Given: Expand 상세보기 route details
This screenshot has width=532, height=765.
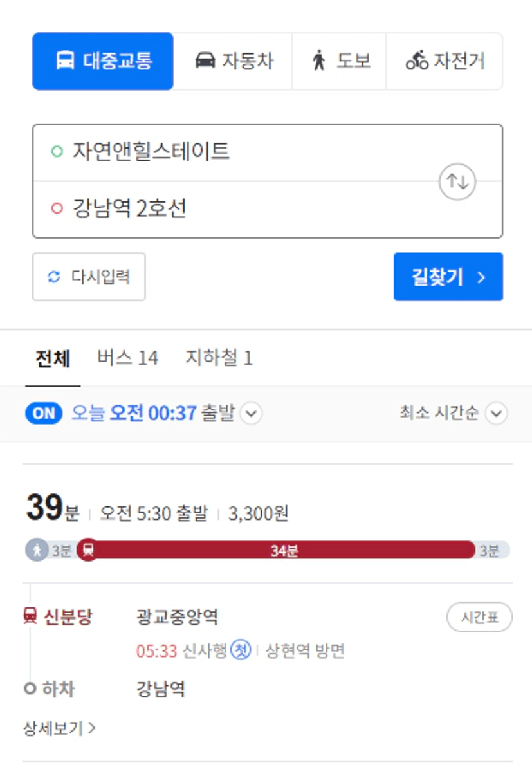Looking at the screenshot, I should pos(59,728).
